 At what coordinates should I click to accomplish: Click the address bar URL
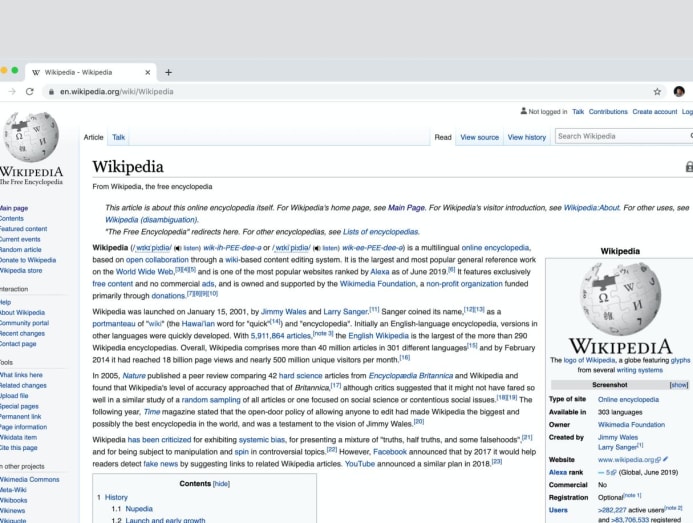pyautogui.click(x=117, y=92)
